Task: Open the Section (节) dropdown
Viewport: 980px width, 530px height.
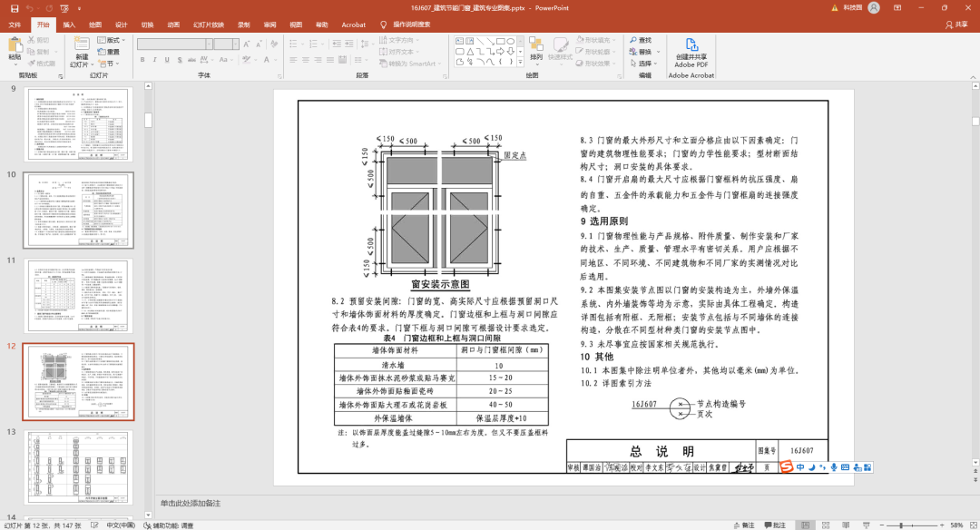Action: 109,64
